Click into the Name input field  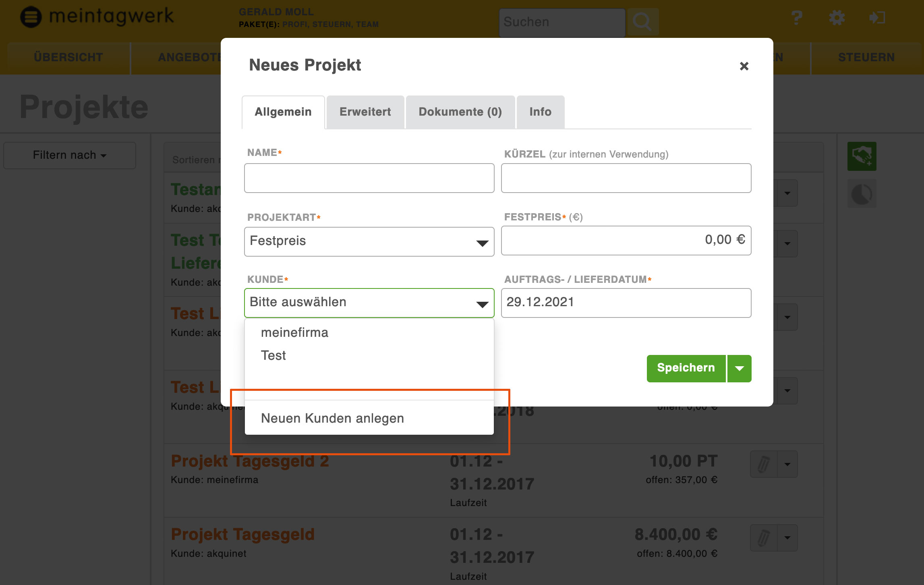[369, 178]
